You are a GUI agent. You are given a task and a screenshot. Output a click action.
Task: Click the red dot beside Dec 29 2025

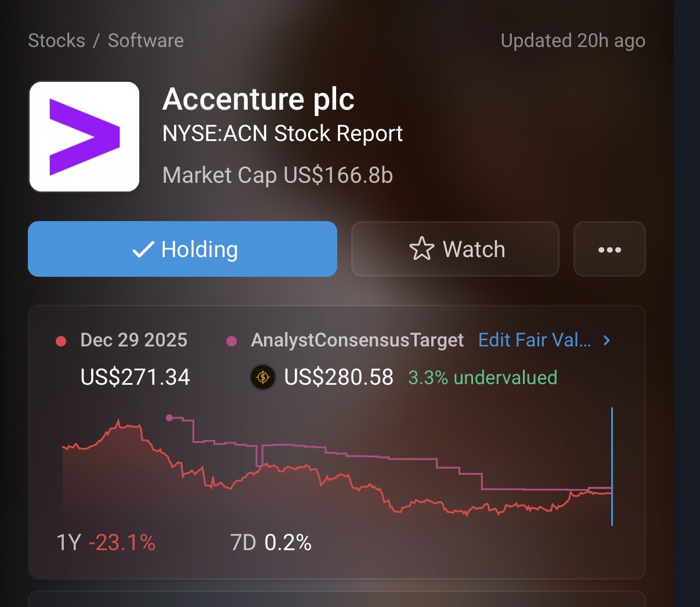61,341
